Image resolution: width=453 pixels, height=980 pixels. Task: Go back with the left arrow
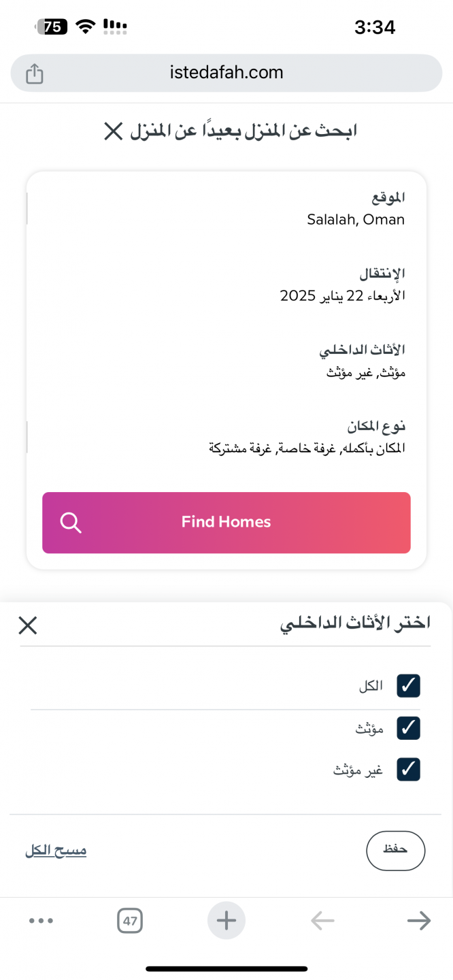click(322, 921)
